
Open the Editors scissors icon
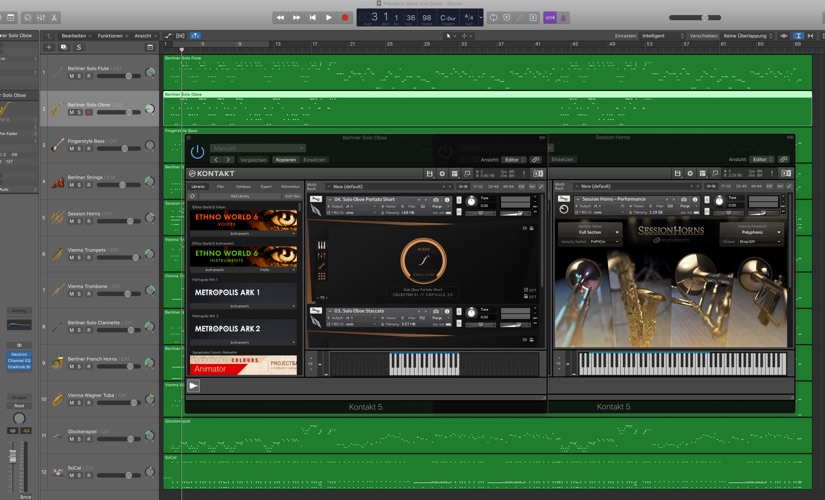[x=54, y=17]
